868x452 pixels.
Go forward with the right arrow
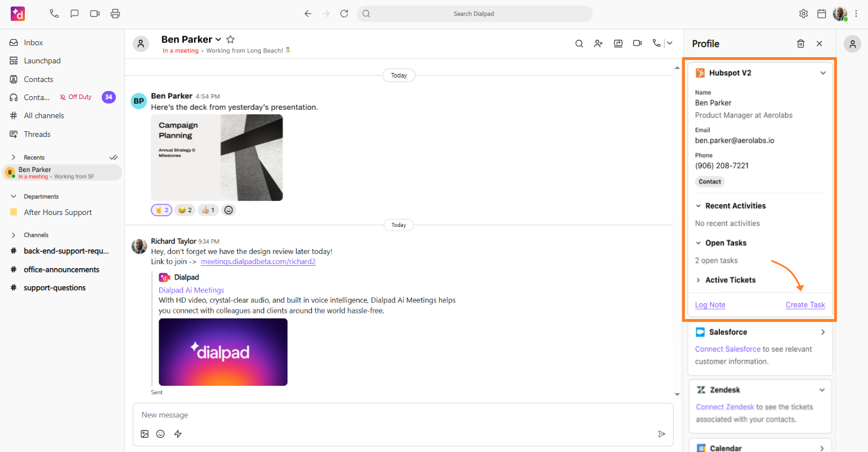[326, 14]
